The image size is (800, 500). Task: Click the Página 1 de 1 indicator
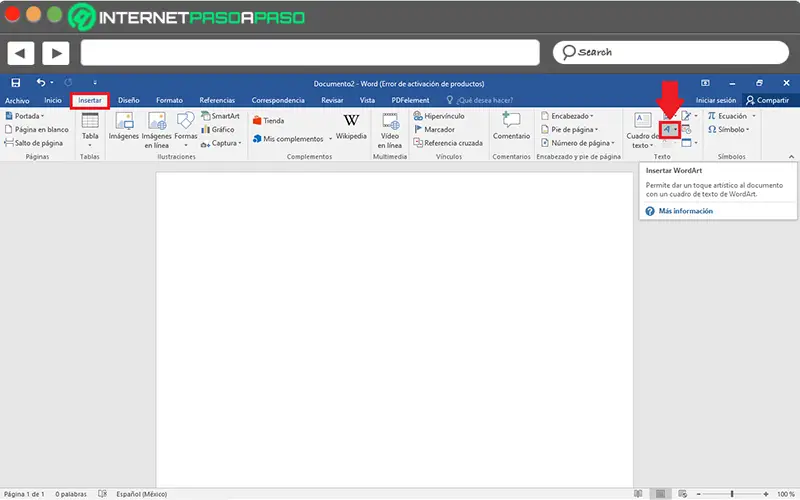coord(24,494)
